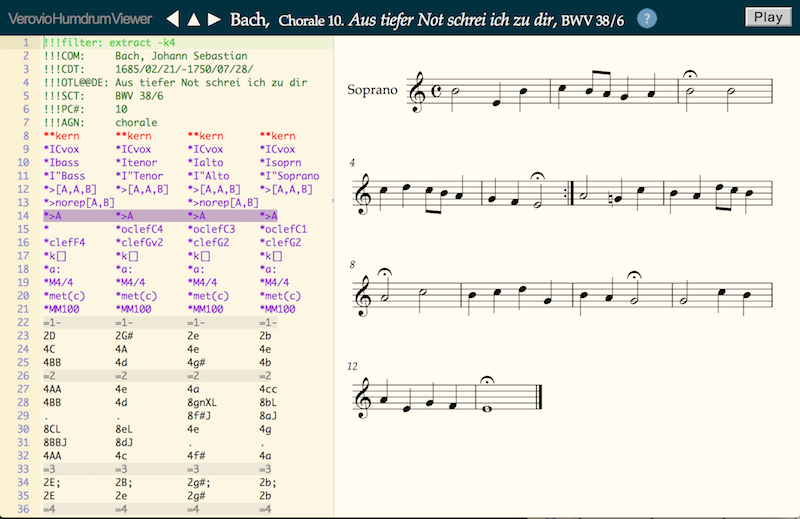Click the repeat barline in the second system
800x519 pixels.
(x=569, y=194)
